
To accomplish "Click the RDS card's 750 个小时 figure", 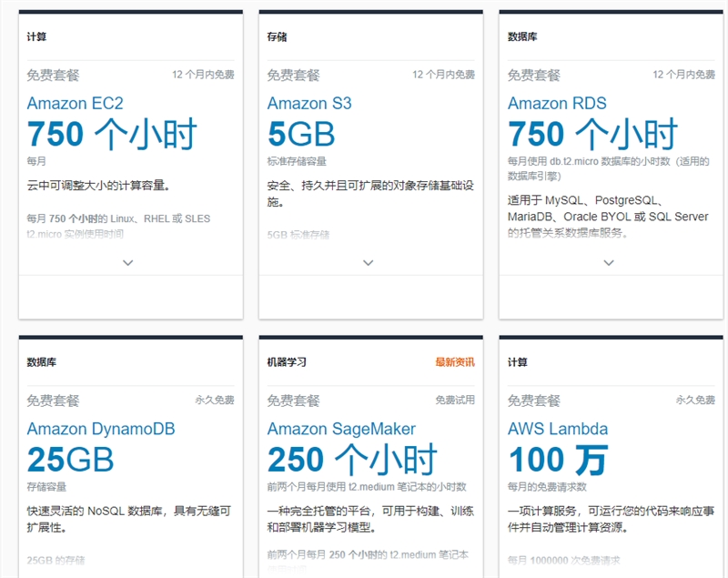I will [593, 134].
